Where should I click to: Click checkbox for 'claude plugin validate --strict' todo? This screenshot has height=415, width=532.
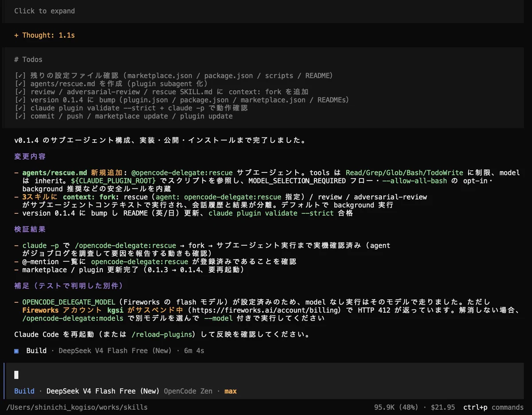tap(20, 108)
